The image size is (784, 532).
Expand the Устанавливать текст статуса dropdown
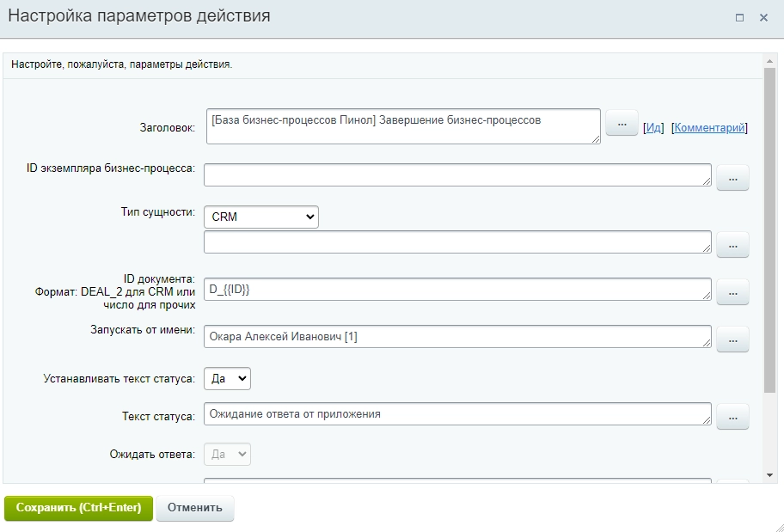tap(227, 378)
